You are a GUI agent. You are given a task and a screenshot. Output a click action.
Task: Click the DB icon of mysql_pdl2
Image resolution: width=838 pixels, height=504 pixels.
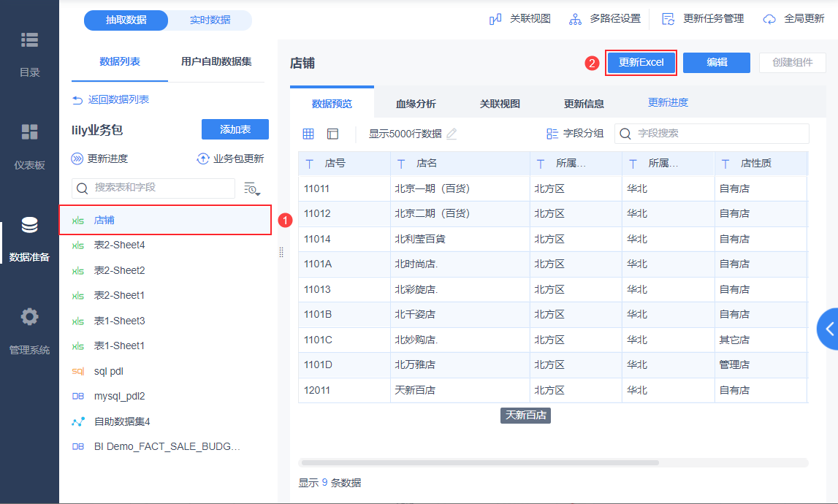[x=78, y=397]
